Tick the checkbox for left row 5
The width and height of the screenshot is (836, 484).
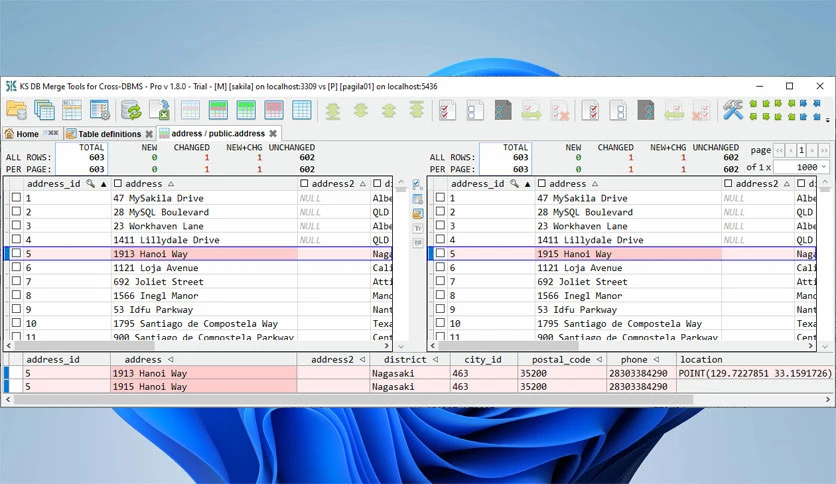click(x=17, y=253)
